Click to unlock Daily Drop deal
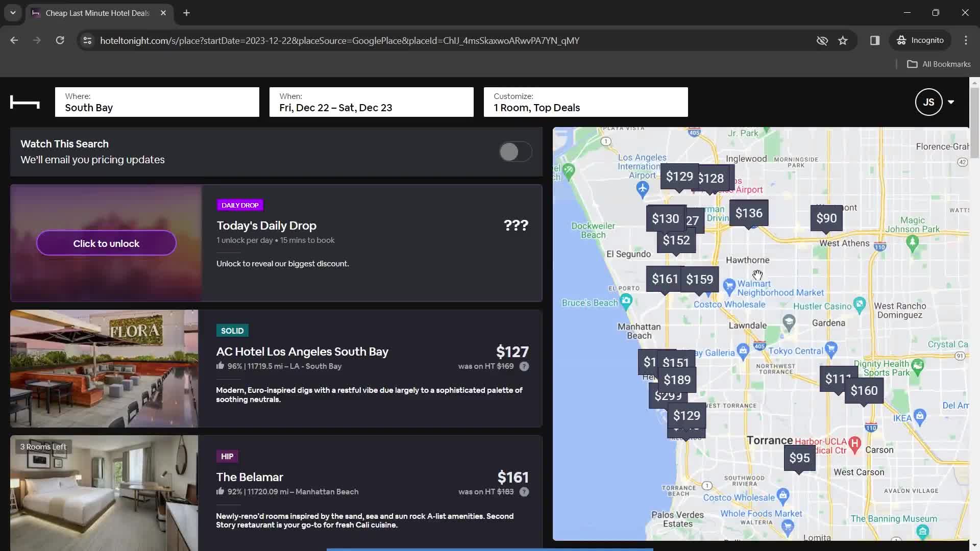The height and width of the screenshot is (551, 980). pos(106,243)
